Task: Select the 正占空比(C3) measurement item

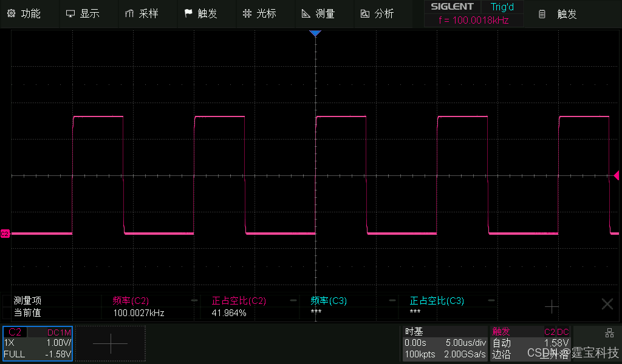Action: click(x=437, y=301)
